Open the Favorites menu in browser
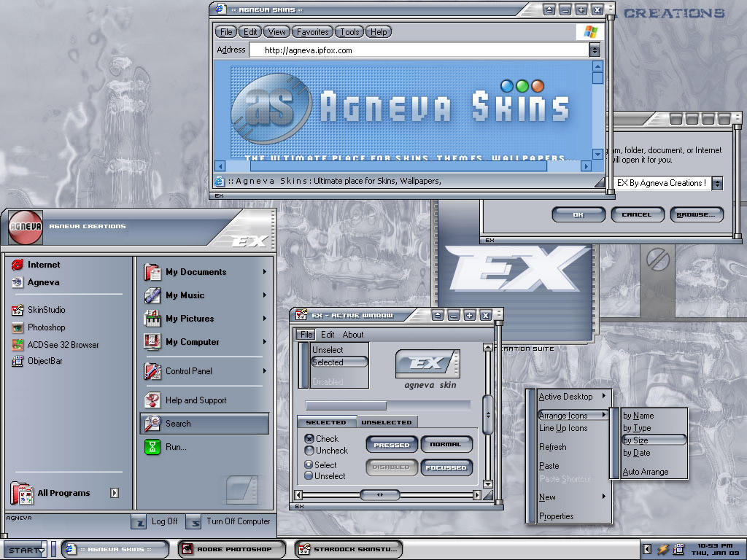Viewport: 747px width, 560px height. point(312,32)
